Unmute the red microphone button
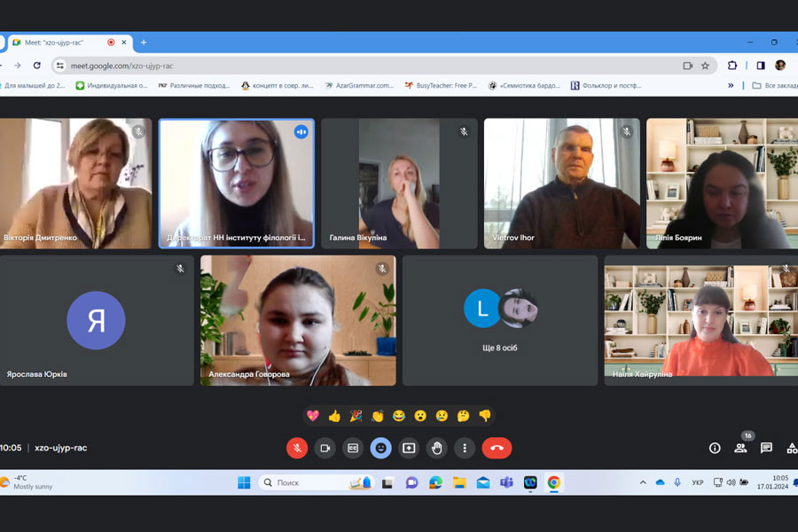The width and height of the screenshot is (798, 532). 297,448
